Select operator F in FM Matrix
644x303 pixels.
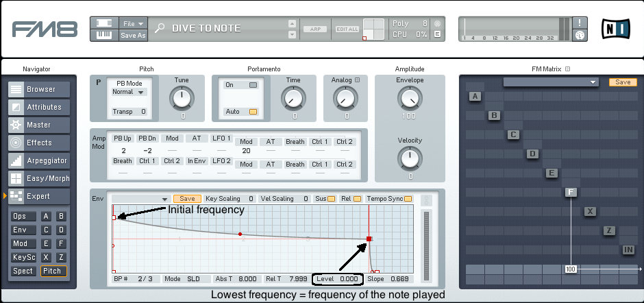point(571,192)
